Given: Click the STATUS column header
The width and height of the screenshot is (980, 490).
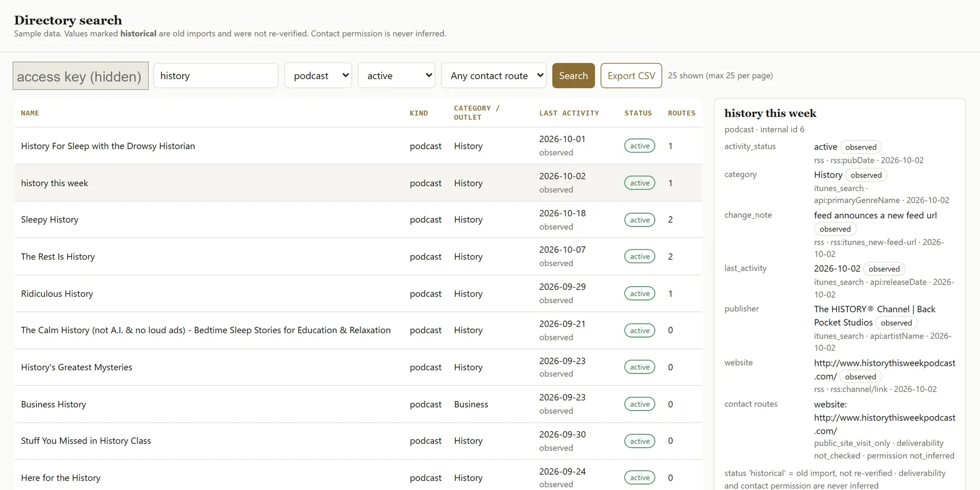Looking at the screenshot, I should (x=638, y=113).
